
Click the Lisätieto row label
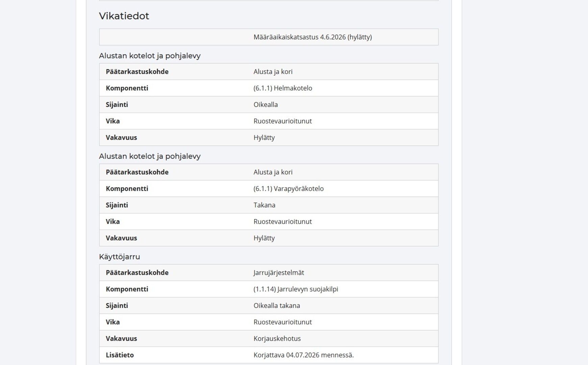point(120,355)
